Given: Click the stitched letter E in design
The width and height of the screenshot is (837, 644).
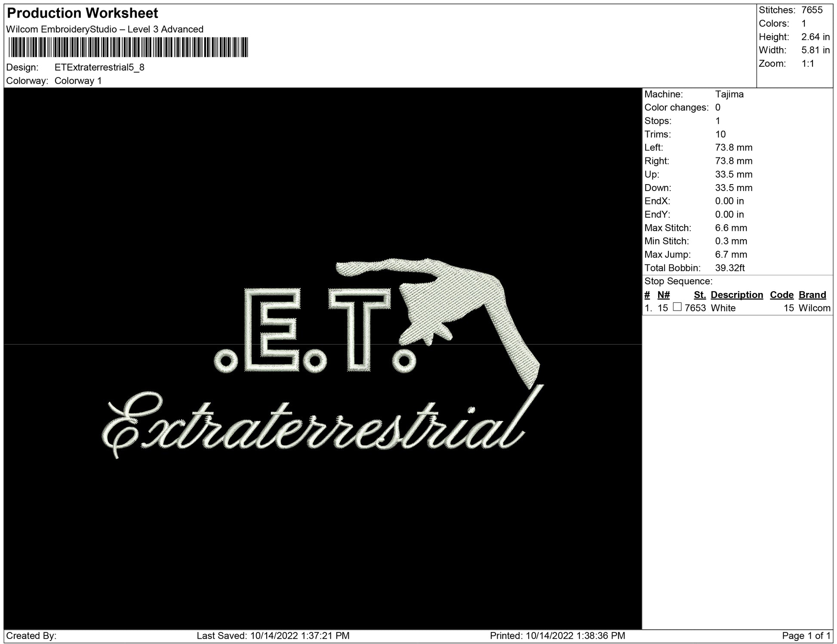Looking at the screenshot, I should [x=272, y=329].
